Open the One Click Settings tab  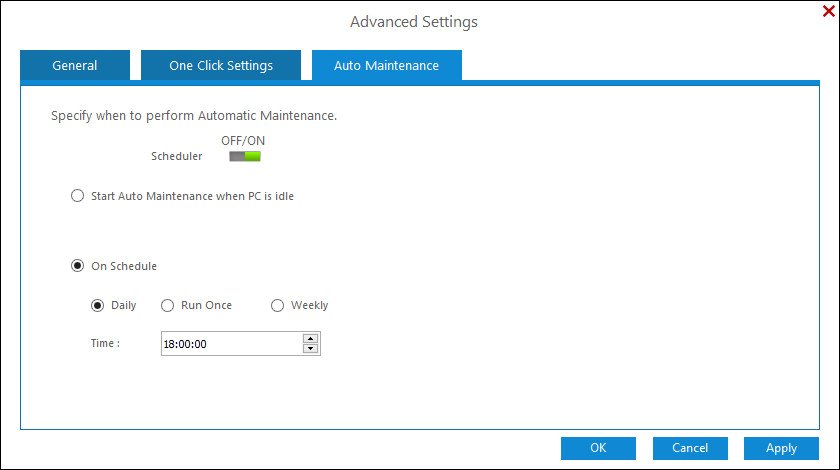click(221, 65)
